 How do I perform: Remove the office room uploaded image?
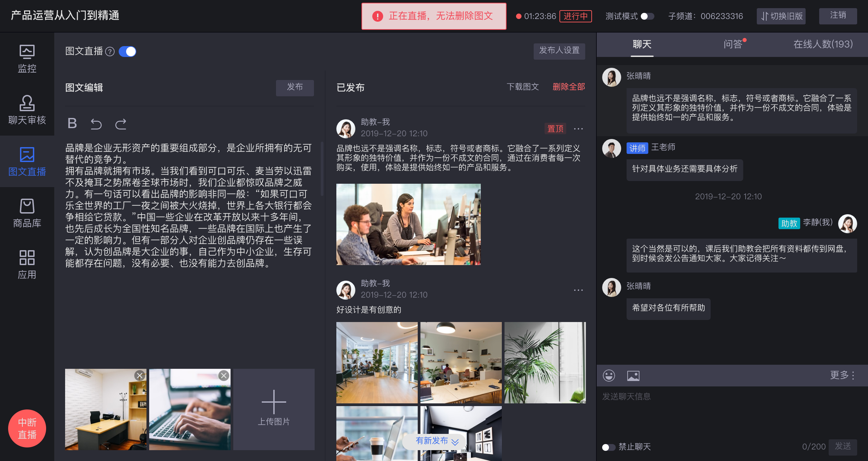tap(139, 376)
